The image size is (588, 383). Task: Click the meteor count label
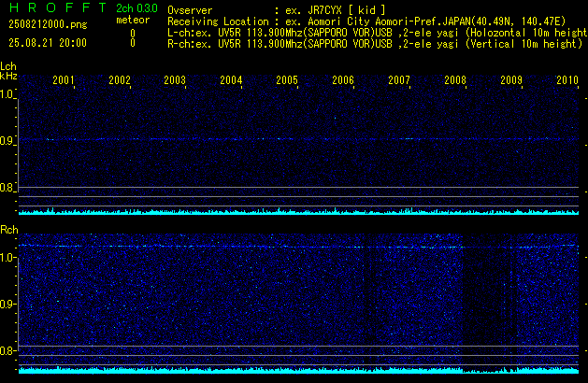(x=133, y=20)
